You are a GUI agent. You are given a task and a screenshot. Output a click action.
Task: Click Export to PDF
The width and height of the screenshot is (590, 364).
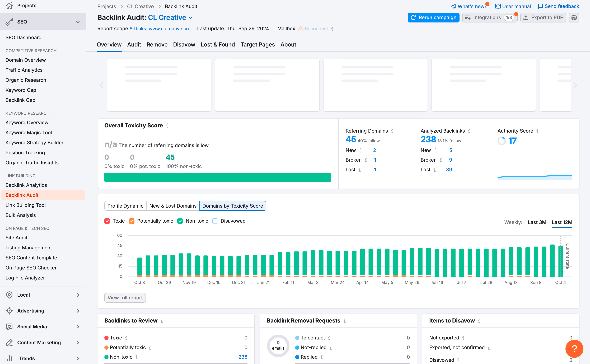pyautogui.click(x=543, y=18)
